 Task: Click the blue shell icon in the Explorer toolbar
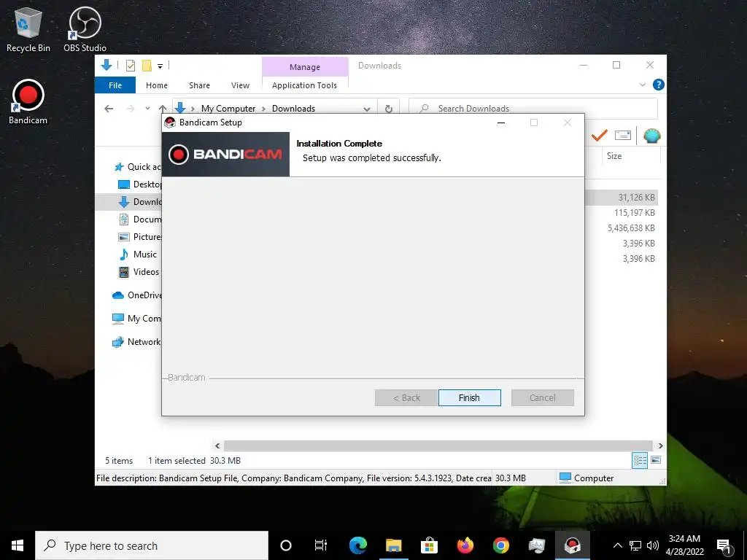pyautogui.click(x=651, y=136)
